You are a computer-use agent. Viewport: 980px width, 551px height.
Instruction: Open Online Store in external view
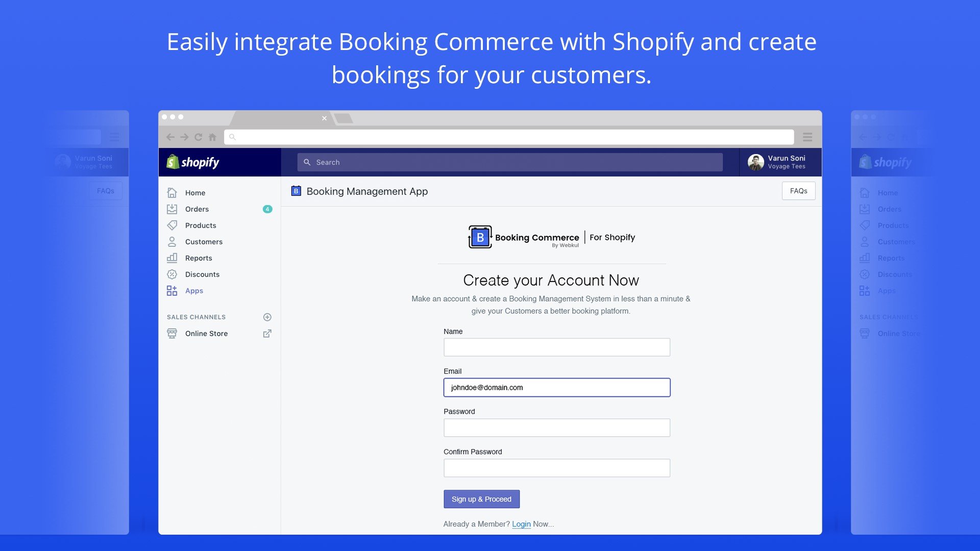(267, 334)
